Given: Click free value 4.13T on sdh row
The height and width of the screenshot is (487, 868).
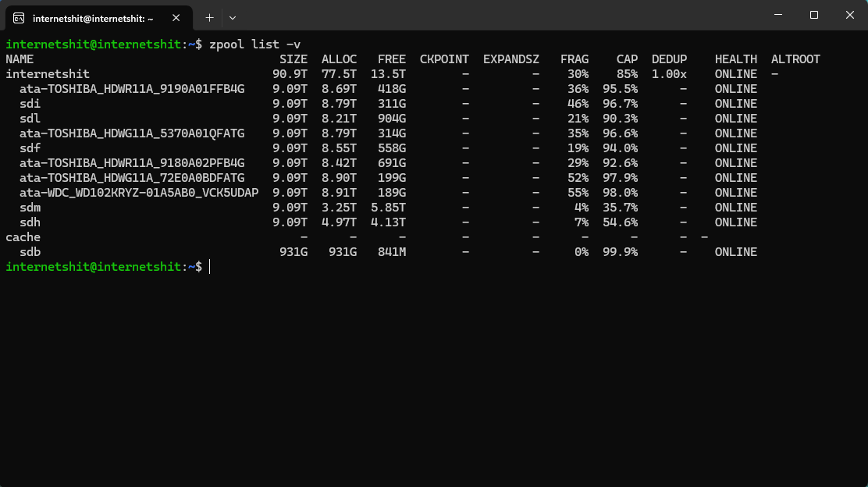Looking at the screenshot, I should 389,222.
